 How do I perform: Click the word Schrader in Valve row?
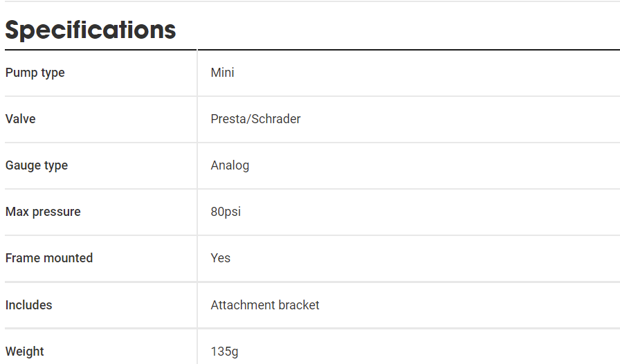[276, 119]
